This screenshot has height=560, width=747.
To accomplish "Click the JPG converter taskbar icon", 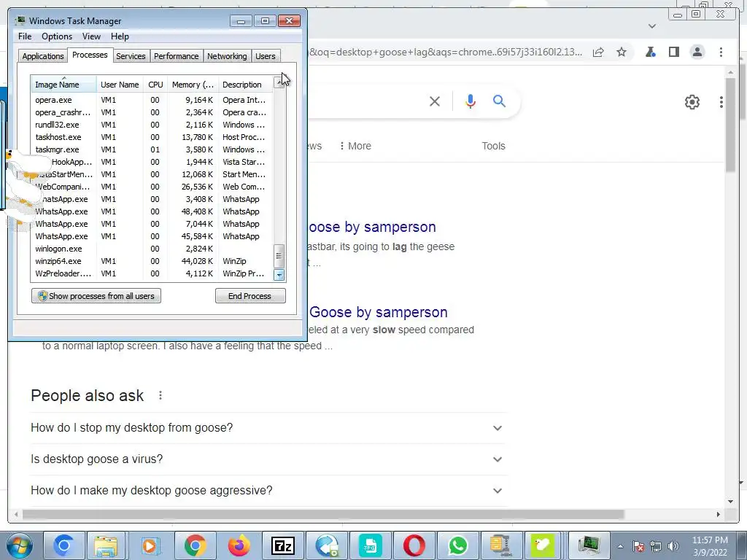I will (x=370, y=545).
